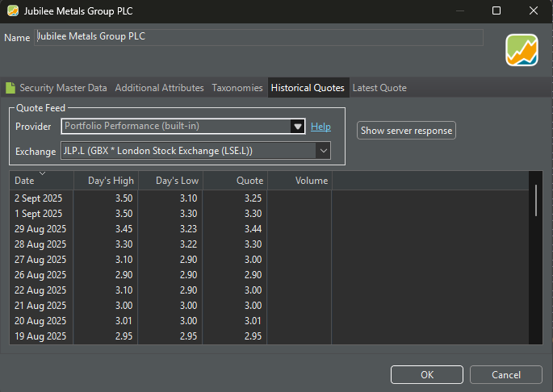Maximize the Jubilee Metals dialog window
Image resolution: width=553 pixels, height=392 pixels.
point(496,10)
